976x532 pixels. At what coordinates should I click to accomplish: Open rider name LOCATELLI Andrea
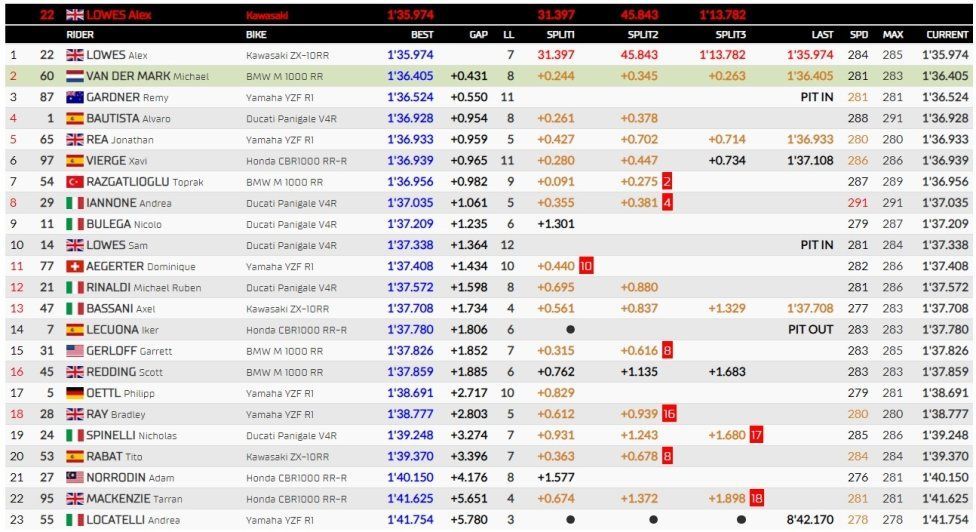click(x=133, y=521)
